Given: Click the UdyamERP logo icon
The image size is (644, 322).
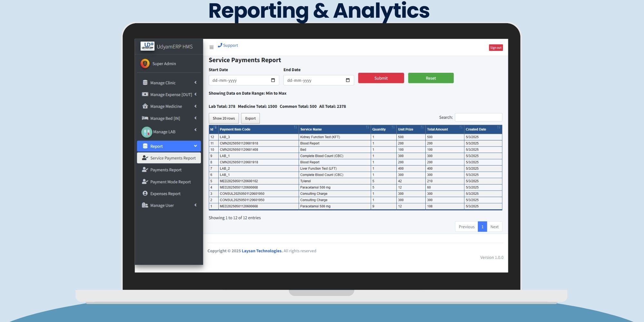Looking at the screenshot, I should [147, 46].
